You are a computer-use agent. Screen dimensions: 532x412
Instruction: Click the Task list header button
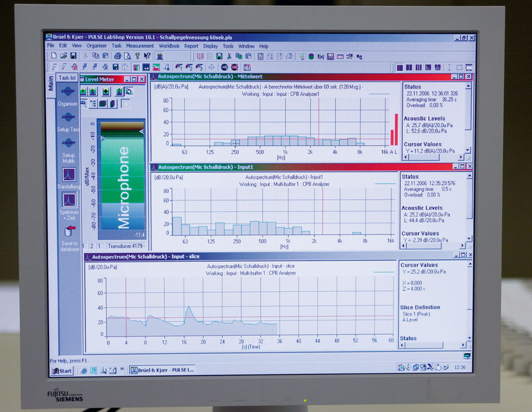67,78
